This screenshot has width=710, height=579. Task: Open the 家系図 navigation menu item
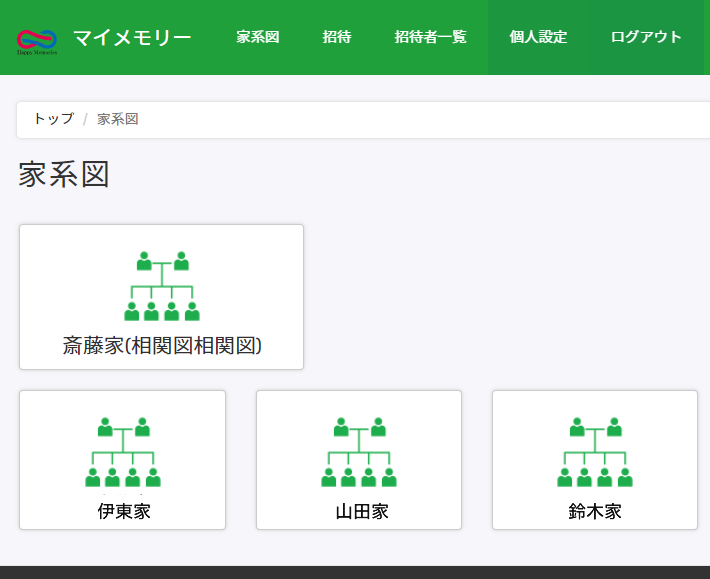(x=258, y=38)
